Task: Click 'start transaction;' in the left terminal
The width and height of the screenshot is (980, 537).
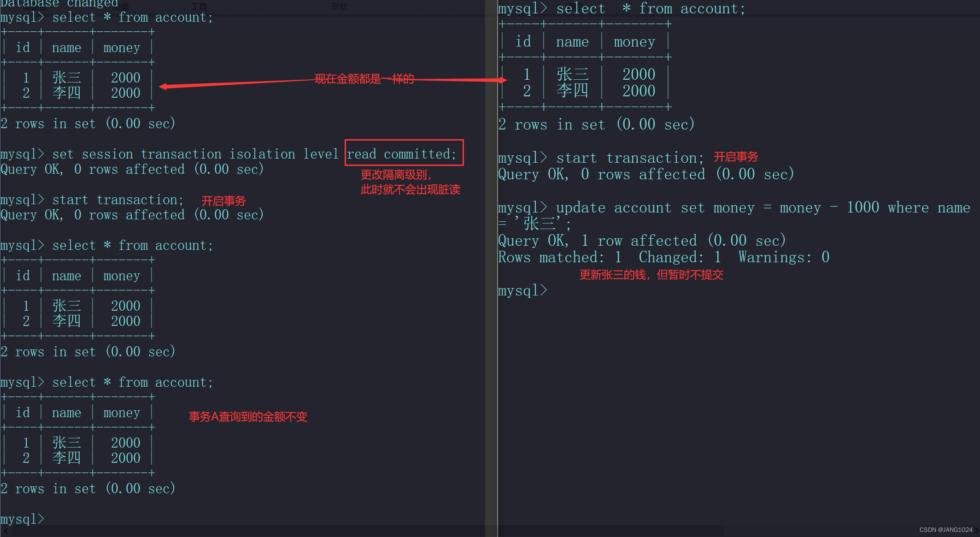Action: click(118, 200)
